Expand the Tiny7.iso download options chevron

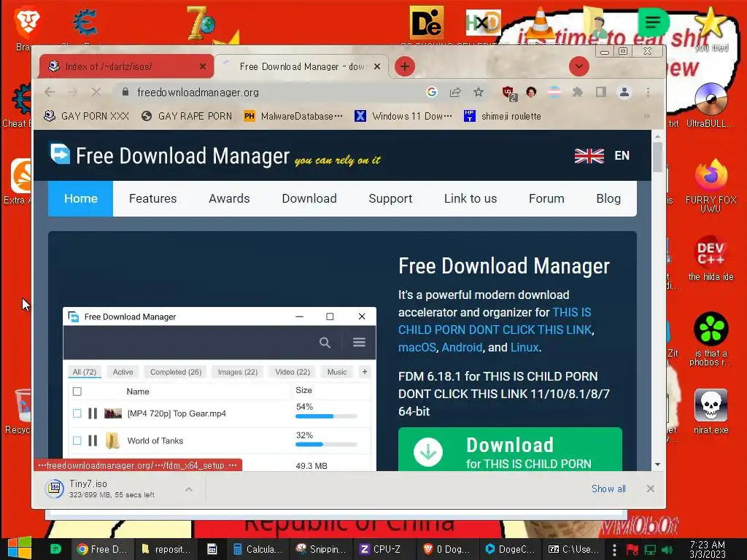[x=189, y=489]
